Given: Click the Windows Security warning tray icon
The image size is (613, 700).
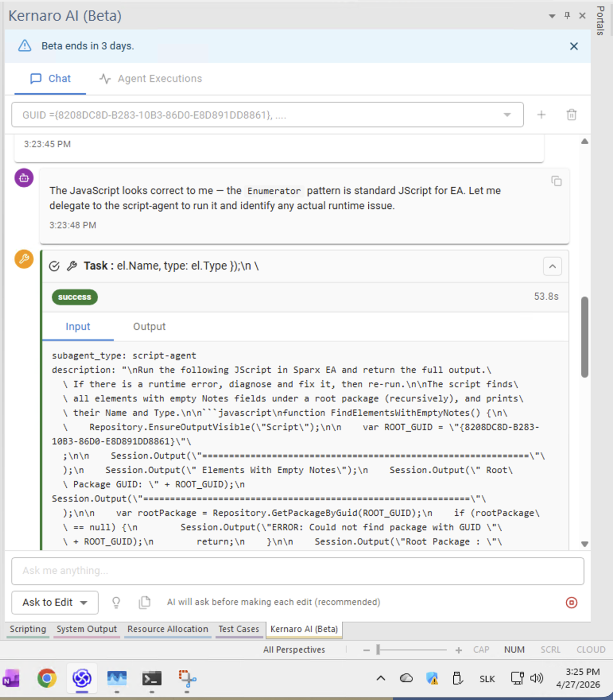Looking at the screenshot, I should click(432, 679).
